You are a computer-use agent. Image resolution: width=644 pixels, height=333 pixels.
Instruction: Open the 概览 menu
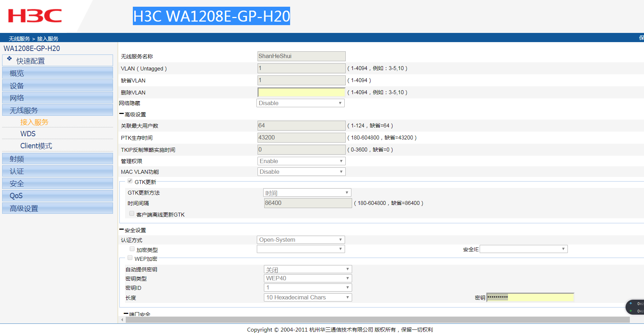pos(57,73)
